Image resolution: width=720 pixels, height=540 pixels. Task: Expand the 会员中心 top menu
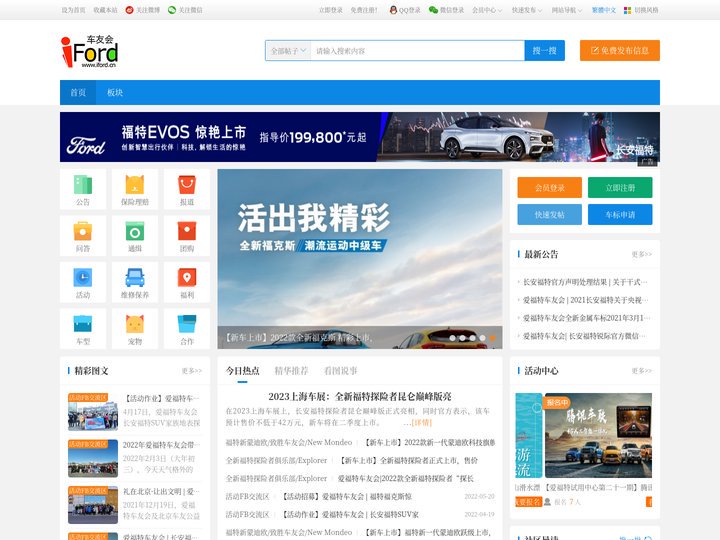click(x=487, y=10)
